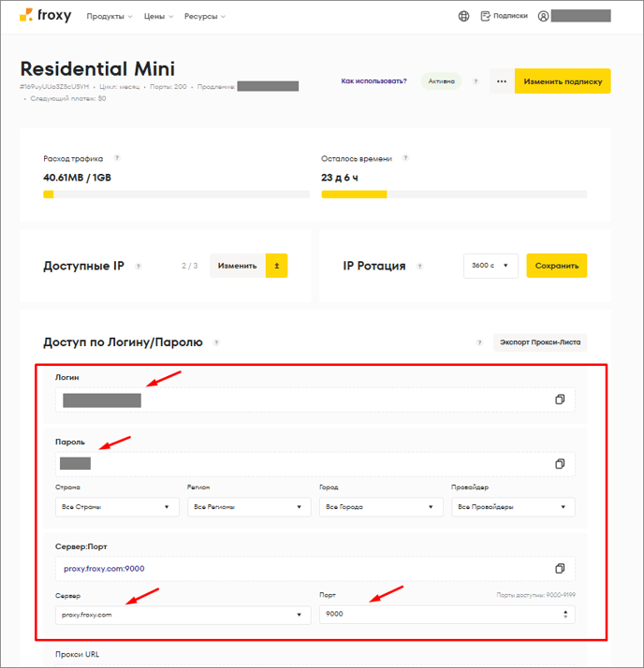Open the 3600 с rotation dropdown
This screenshot has height=668, width=644.
(x=490, y=266)
